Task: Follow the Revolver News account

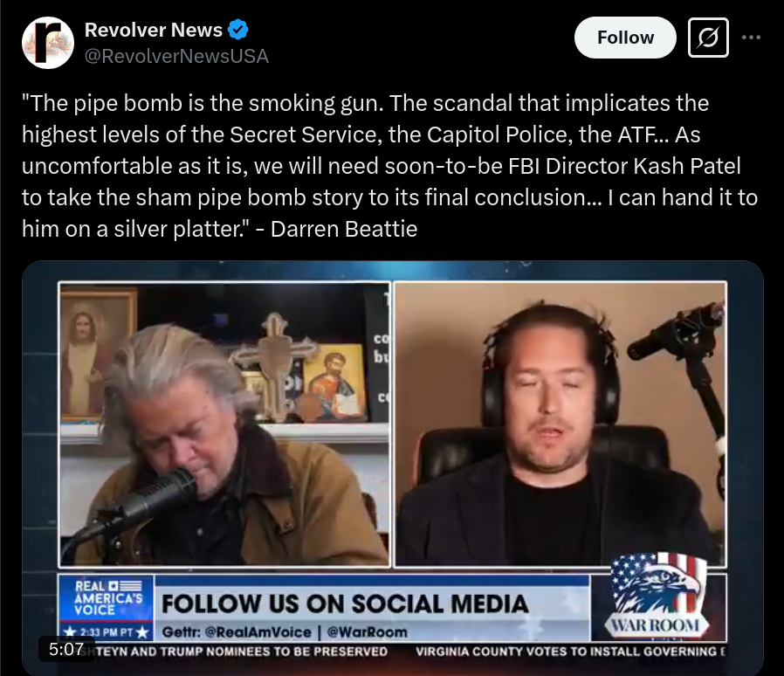Action: tap(625, 38)
